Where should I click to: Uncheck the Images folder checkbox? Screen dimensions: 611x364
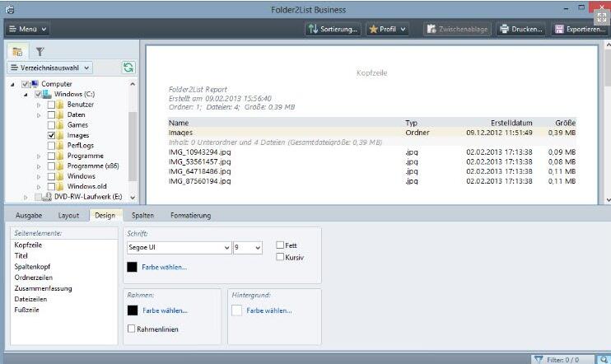[x=51, y=135]
